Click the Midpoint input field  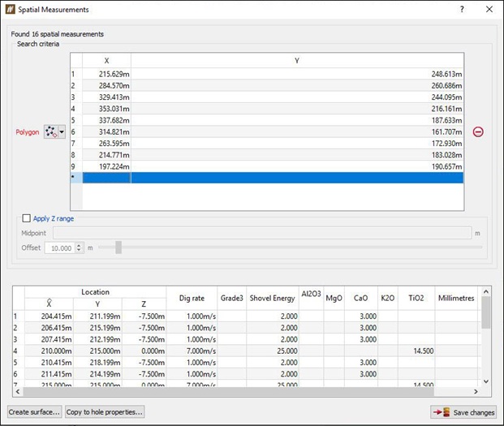[x=262, y=233]
